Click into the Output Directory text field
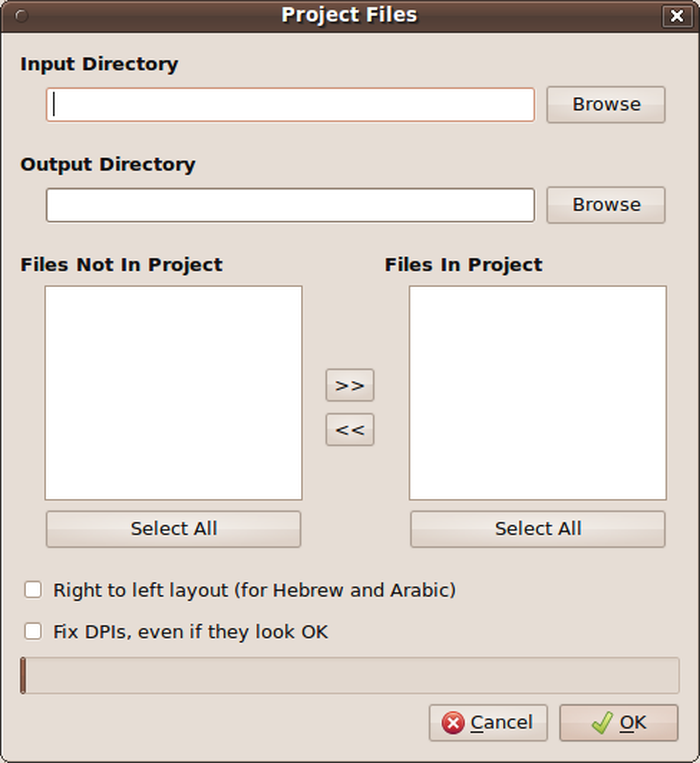 click(x=290, y=205)
